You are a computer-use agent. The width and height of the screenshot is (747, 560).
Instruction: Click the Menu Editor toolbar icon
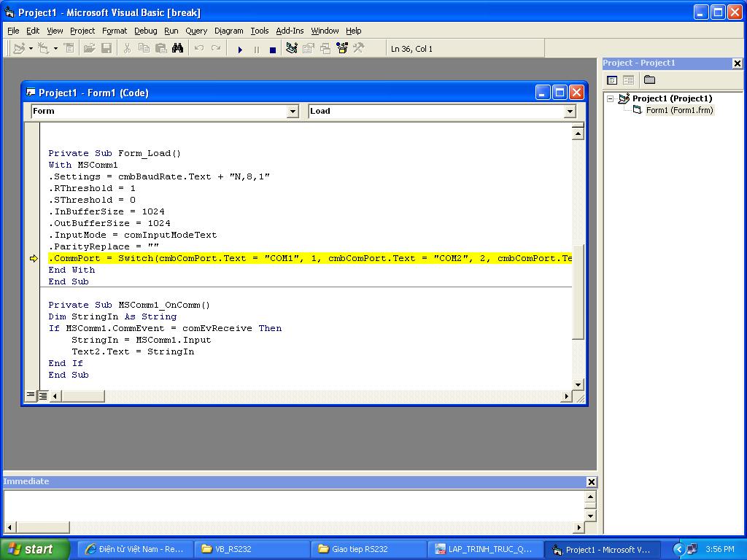click(69, 48)
